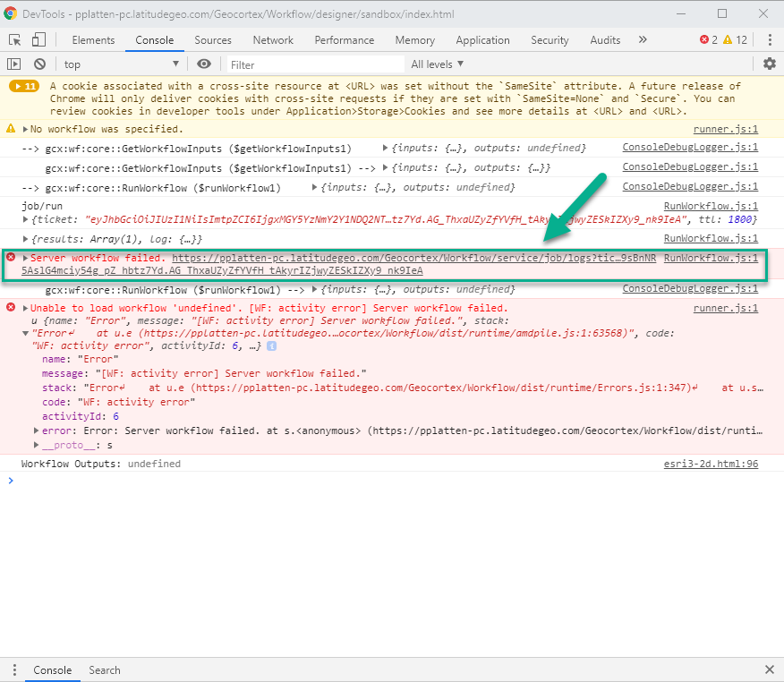Go to the Performance tab
Image resolution: width=784 pixels, height=682 pixels.
[344, 40]
